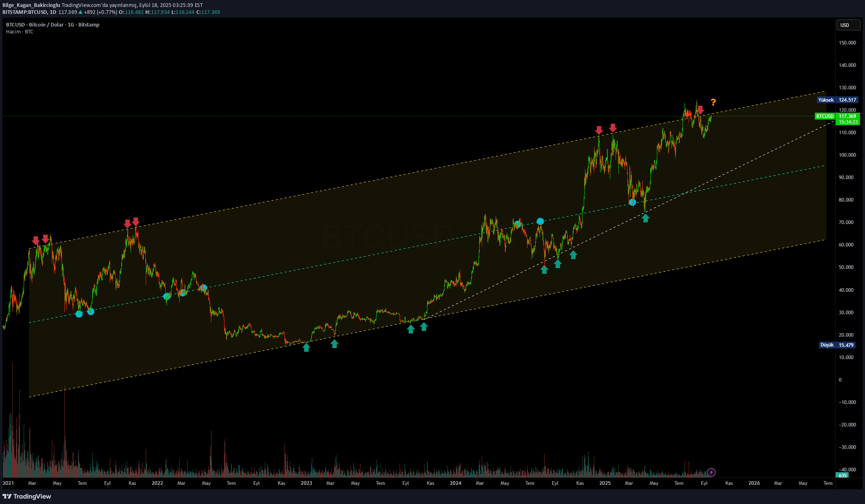Click the 2024 label on time axis
The width and height of the screenshot is (865, 504).
click(455, 483)
